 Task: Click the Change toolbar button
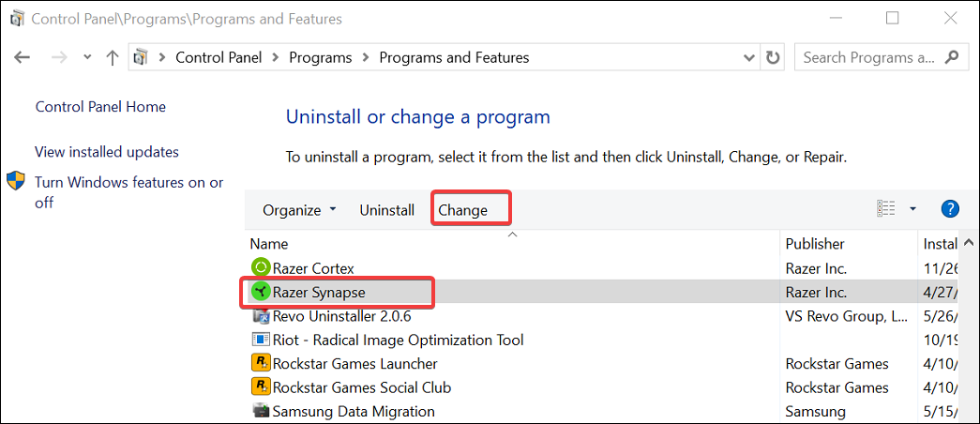[x=463, y=210]
